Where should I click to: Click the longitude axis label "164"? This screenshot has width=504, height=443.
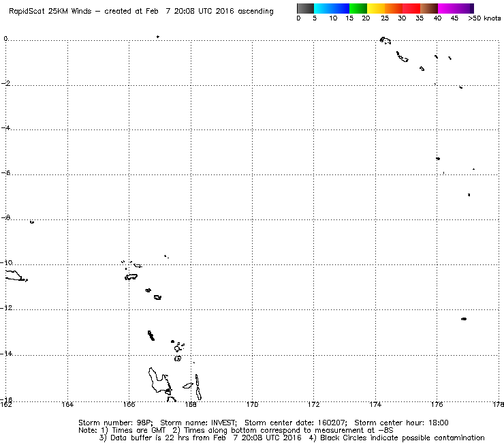(x=67, y=404)
